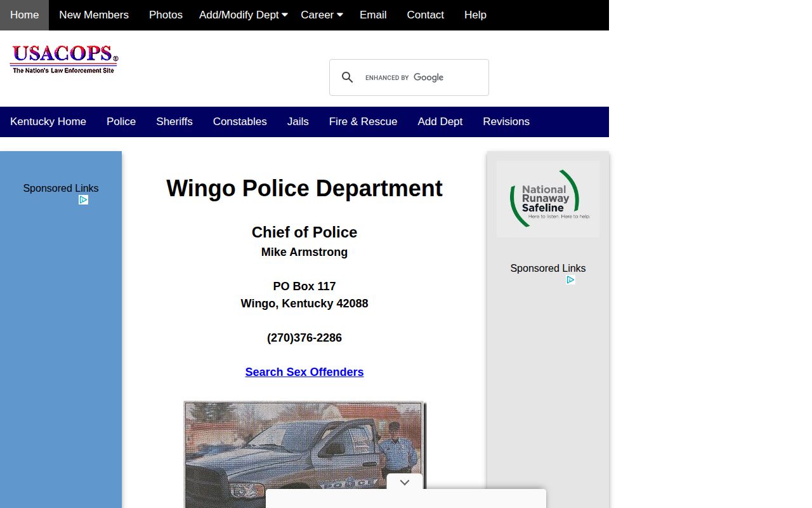Open the Constables listing
The image size is (812, 508).
point(240,122)
